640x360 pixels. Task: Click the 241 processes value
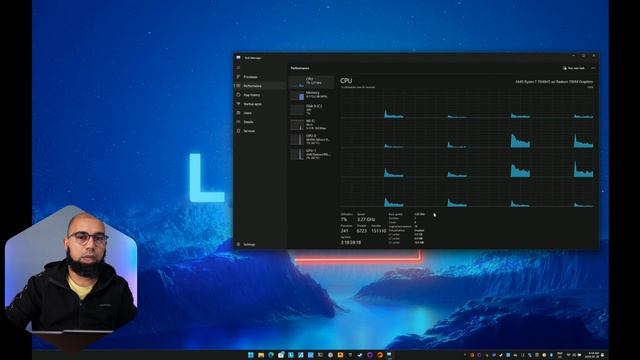[345, 231]
